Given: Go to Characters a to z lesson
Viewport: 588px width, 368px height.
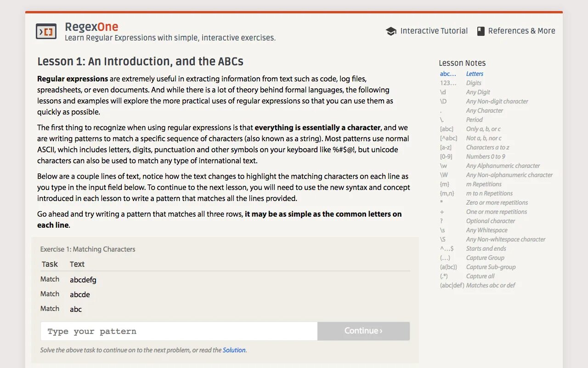Looking at the screenshot, I should click(x=487, y=147).
